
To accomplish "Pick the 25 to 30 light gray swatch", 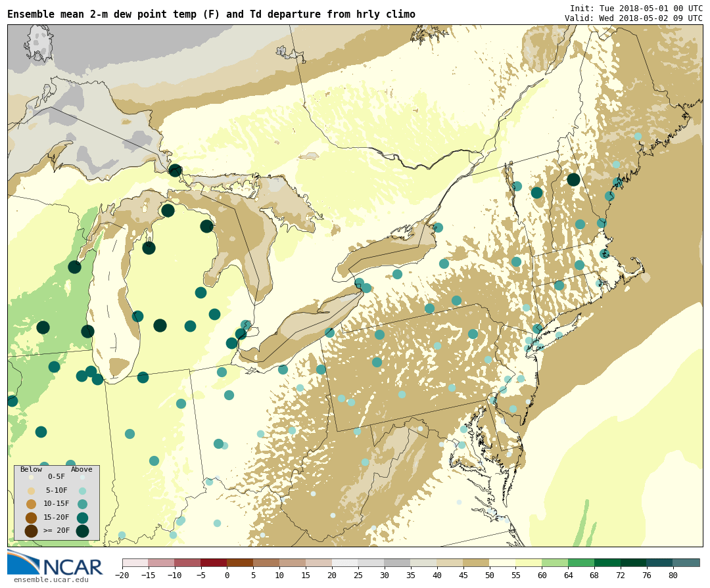I will 371,562.
